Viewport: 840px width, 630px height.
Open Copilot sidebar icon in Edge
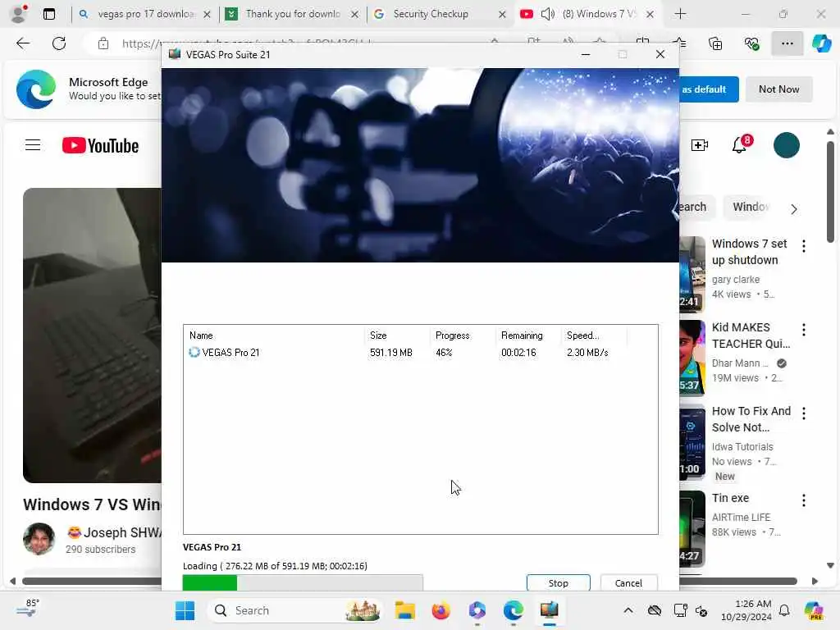821,43
